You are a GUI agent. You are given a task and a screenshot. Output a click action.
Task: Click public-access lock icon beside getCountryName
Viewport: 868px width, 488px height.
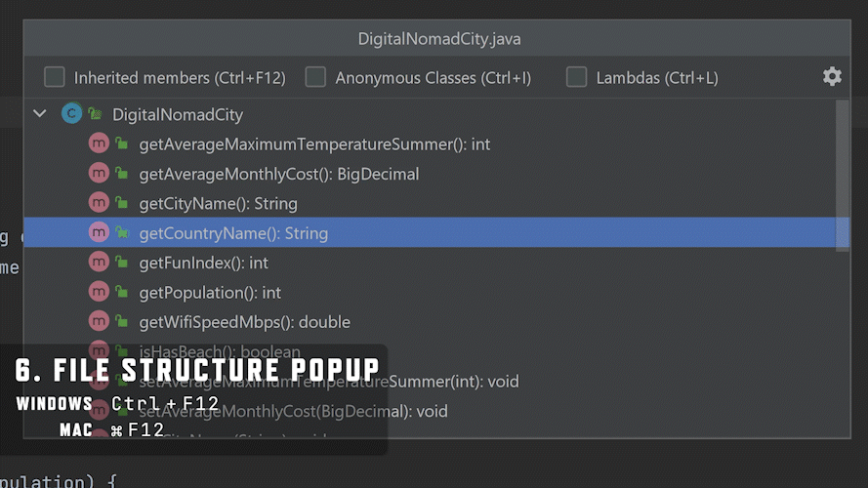(x=122, y=233)
